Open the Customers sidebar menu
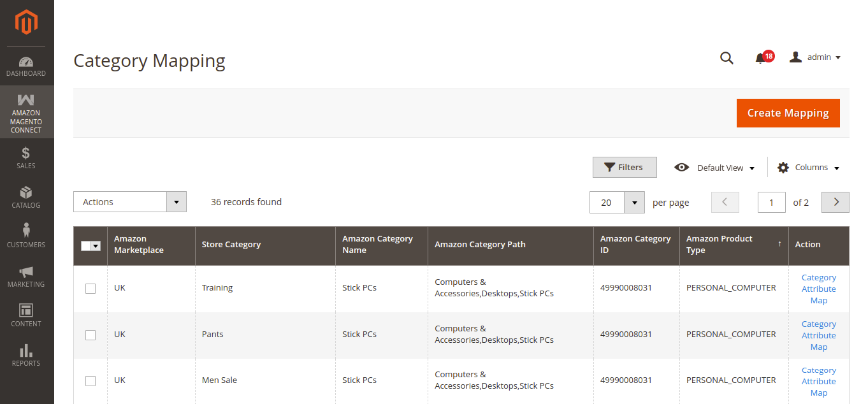The width and height of the screenshot is (868, 404). [27, 237]
